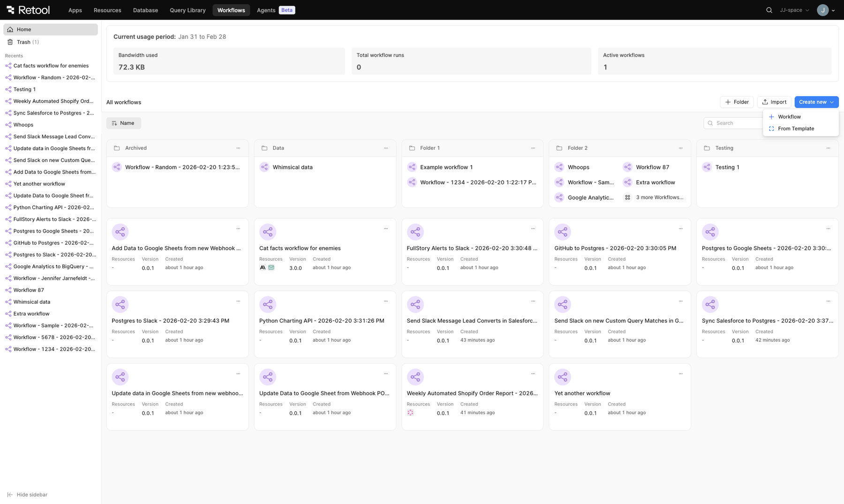Select Workflow from the Create new menu

click(789, 117)
